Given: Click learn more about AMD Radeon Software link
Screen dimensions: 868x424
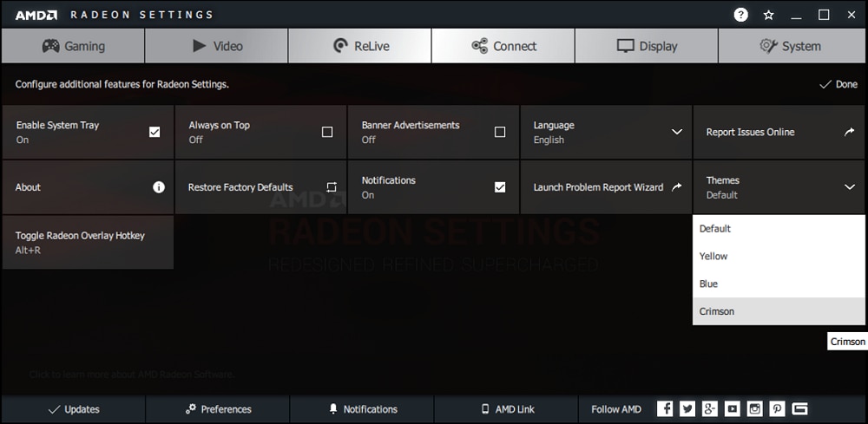Looking at the screenshot, I should pyautogui.click(x=132, y=375).
